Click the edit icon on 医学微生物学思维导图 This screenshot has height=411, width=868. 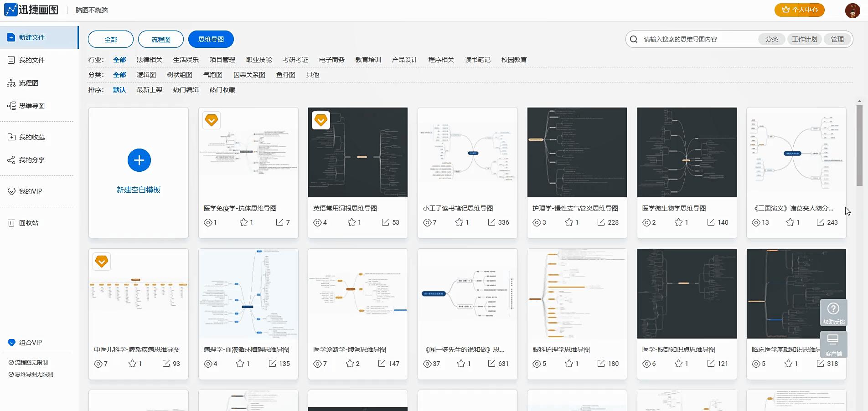point(711,222)
